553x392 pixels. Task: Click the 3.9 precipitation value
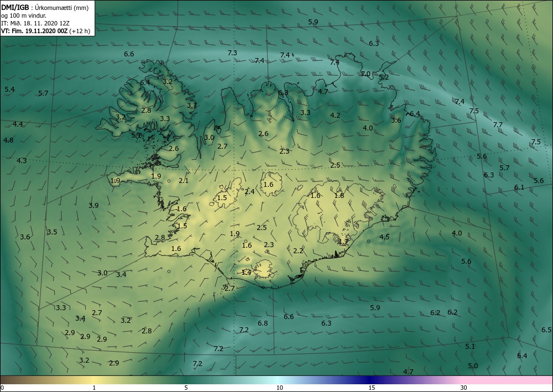[x=93, y=206]
